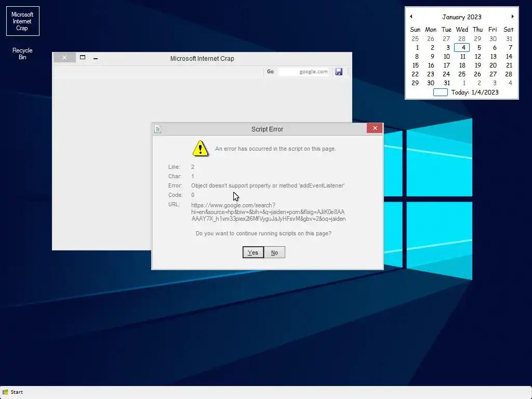Image resolution: width=532 pixels, height=399 pixels.
Task: Open the Microsoft Internet Crap desktop shortcut
Action: (x=22, y=21)
